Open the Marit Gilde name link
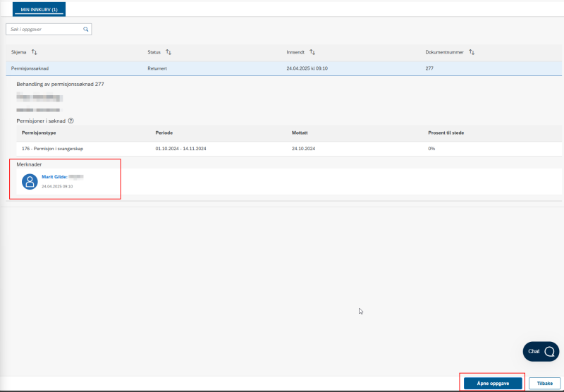564x392 pixels. point(55,177)
